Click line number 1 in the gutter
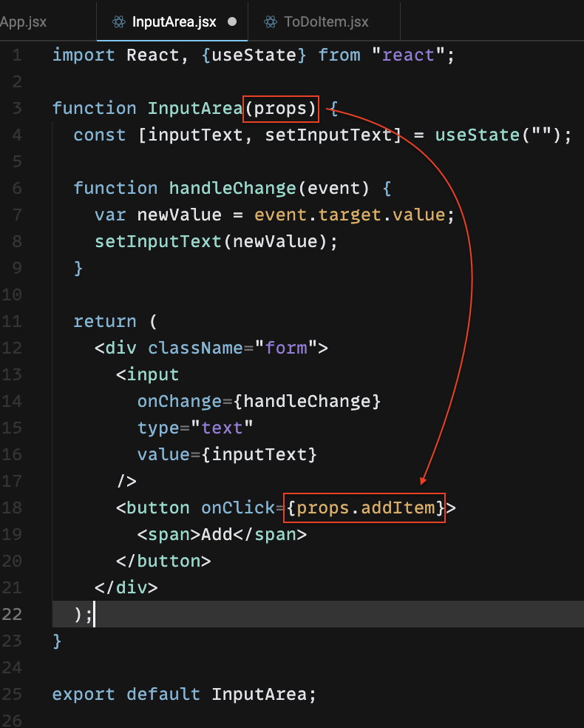 tap(17, 55)
